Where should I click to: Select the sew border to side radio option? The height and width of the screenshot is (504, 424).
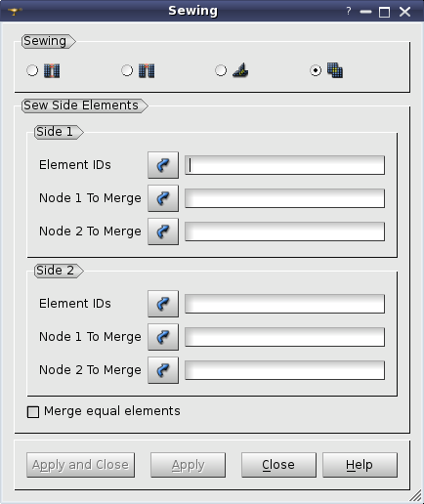coord(221,70)
